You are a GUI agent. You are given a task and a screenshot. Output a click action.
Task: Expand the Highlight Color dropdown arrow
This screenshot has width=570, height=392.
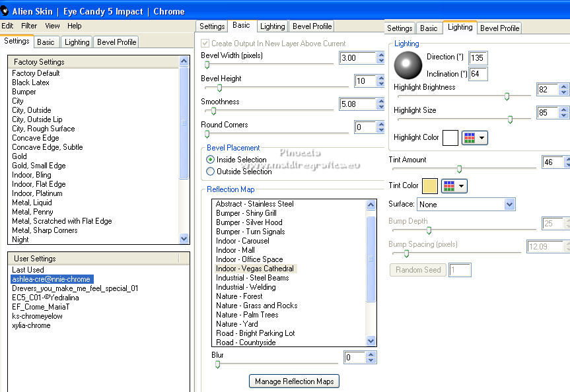[x=481, y=138]
